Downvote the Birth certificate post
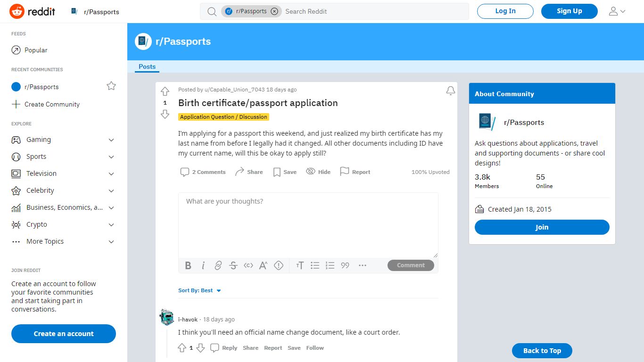 coord(165,114)
